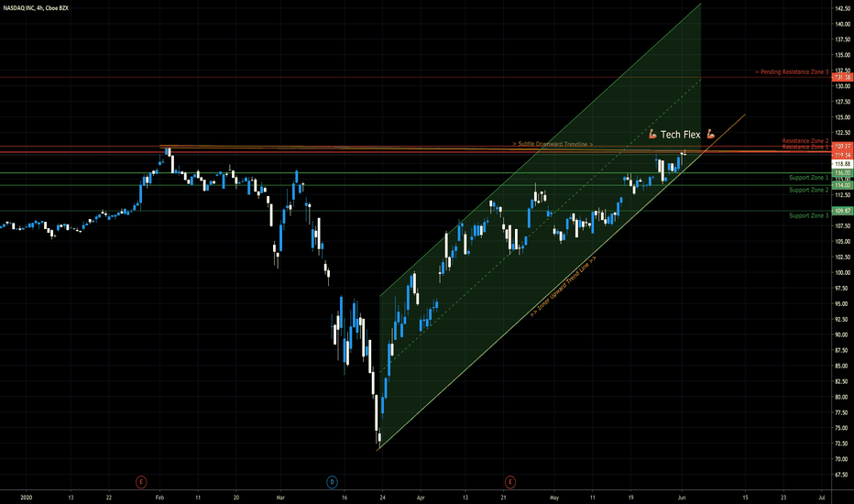Click the Resistance Zone 2 label

pos(805,141)
